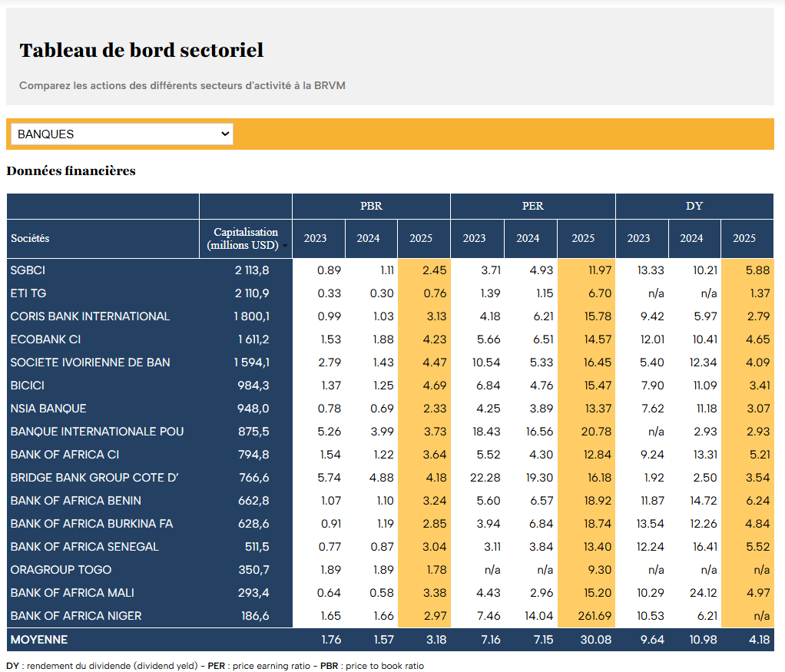The width and height of the screenshot is (785, 672).
Task: Select BANK OF AFRICA MALI row
Action: click(x=73, y=593)
